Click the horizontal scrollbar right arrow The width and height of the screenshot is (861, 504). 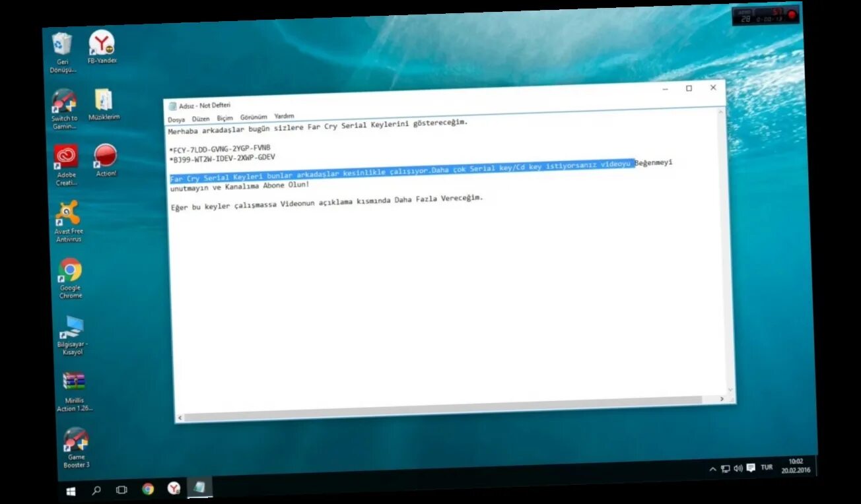click(x=722, y=399)
